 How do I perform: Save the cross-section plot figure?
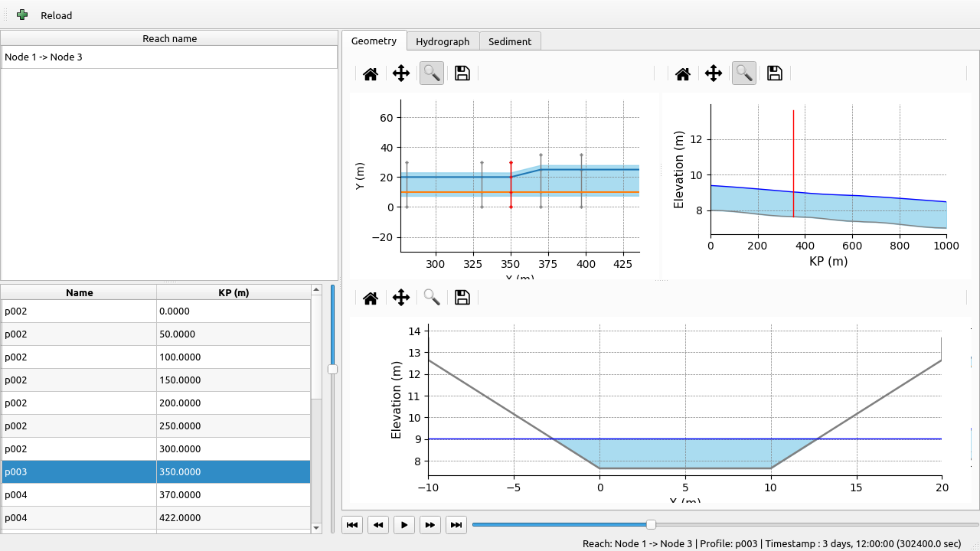[x=462, y=298]
